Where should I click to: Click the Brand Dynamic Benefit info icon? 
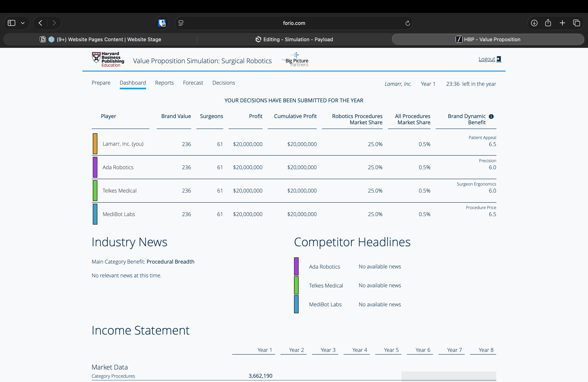click(x=491, y=116)
